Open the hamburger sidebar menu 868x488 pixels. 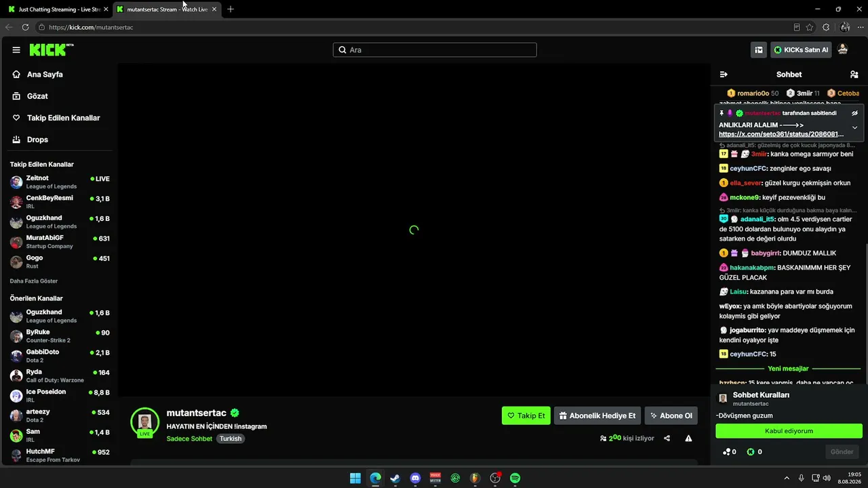coord(16,50)
